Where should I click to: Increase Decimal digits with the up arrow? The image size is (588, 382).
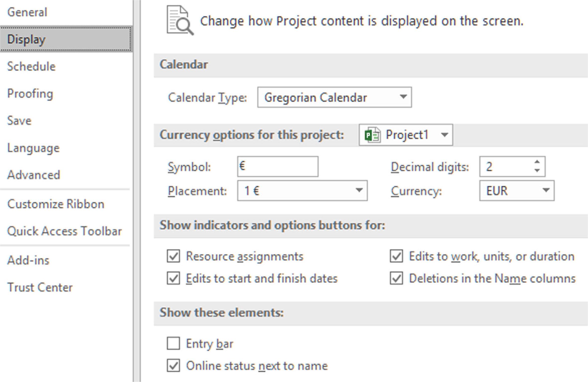[x=536, y=162]
